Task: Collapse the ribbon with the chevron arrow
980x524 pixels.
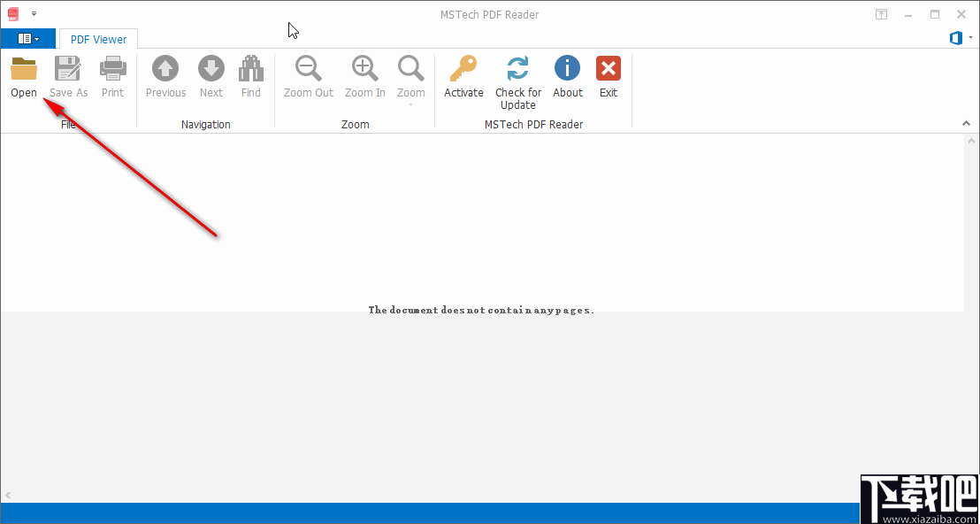Action: click(x=966, y=124)
